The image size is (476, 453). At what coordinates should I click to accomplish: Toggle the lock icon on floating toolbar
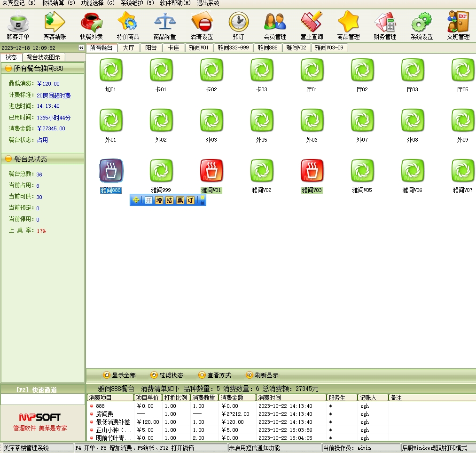pyautogui.click(x=202, y=200)
